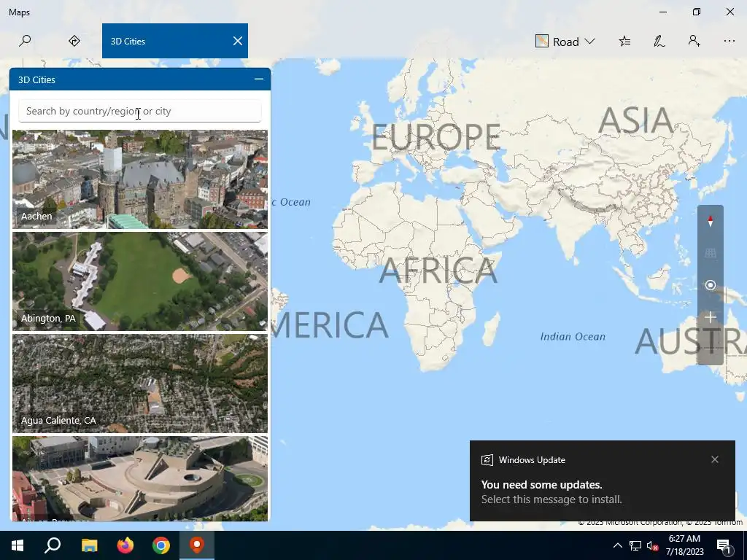Open the Windows Start menu

pos(18,545)
